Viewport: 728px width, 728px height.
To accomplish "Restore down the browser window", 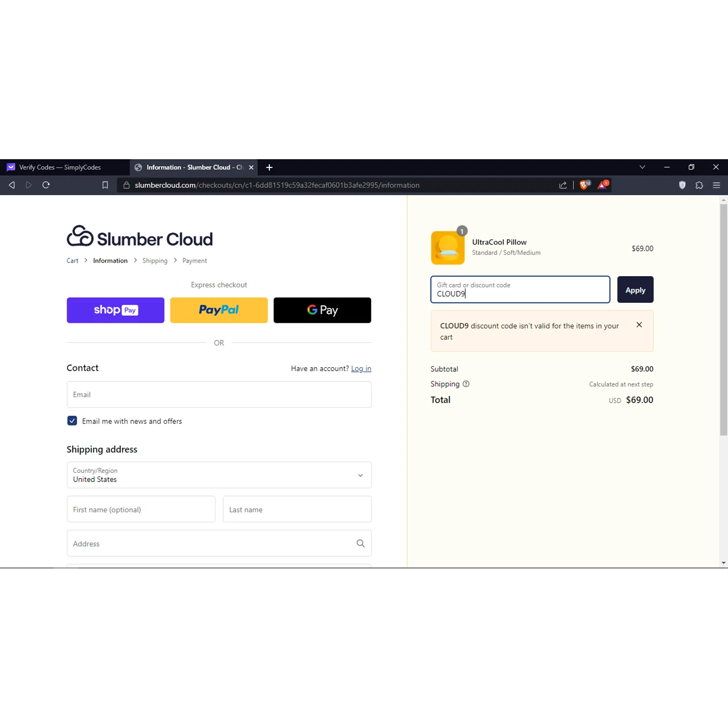I will [691, 167].
